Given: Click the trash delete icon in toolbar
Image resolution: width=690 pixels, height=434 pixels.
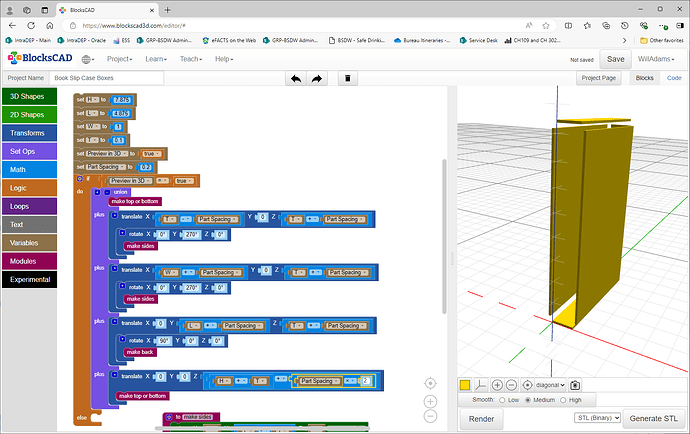Looking at the screenshot, I should click(x=348, y=78).
